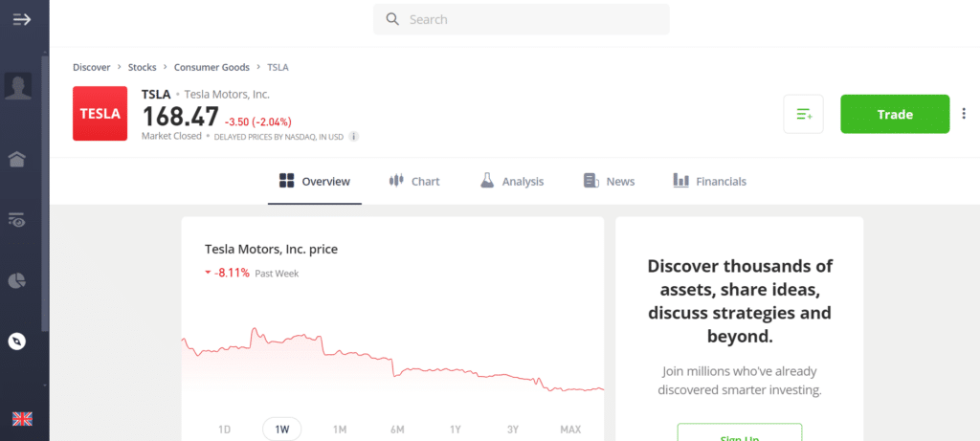Screen dimensions: 980x441
Task: Click the red TESLA logo thumbnail
Action: click(x=100, y=114)
